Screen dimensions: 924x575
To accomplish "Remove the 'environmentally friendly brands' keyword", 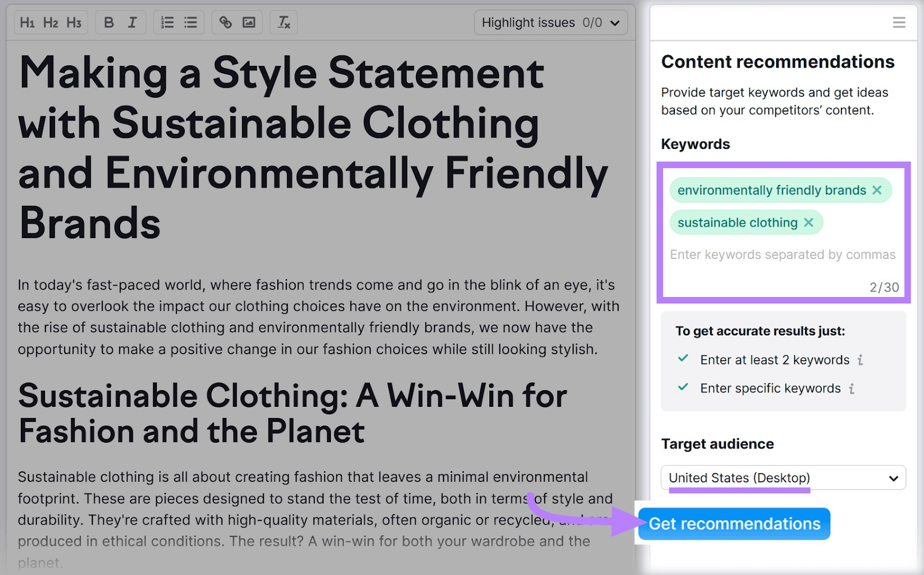I will pyautogui.click(x=877, y=190).
